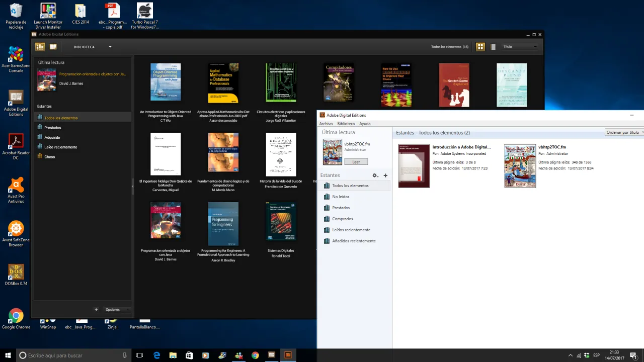644x362 pixels.
Task: Expand the BIBLIOTECA dropdown
Action: coord(110,47)
